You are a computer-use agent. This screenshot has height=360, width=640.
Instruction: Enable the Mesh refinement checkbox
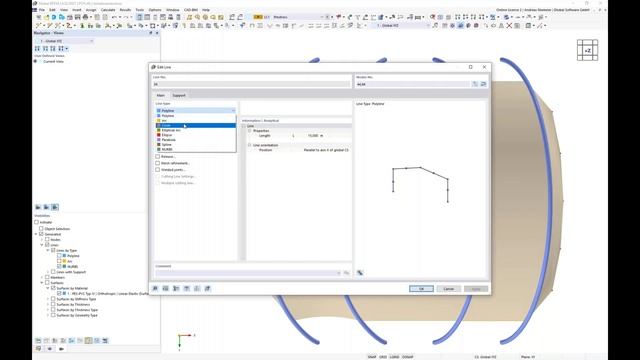click(158, 163)
